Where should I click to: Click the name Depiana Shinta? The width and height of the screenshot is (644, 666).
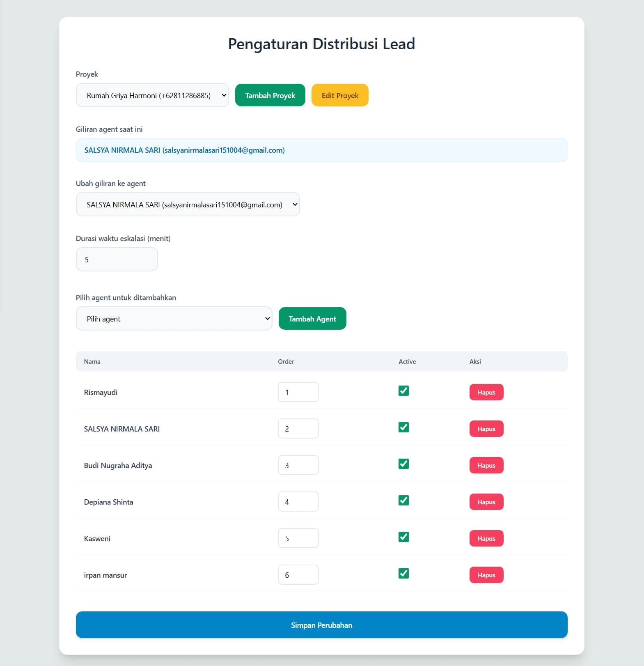point(108,502)
